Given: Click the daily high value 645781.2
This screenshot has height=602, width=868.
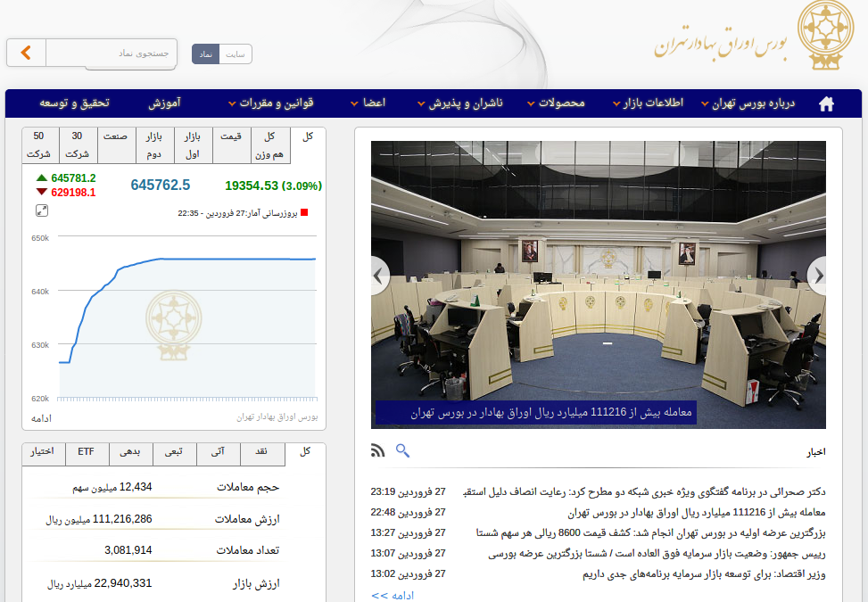Looking at the screenshot, I should pyautogui.click(x=73, y=178).
